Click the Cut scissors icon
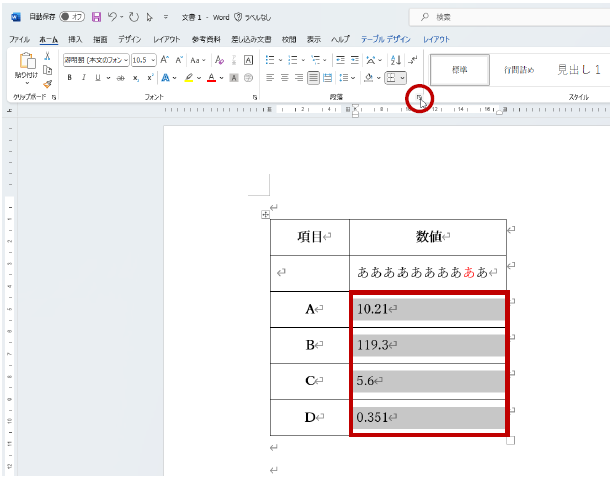 [47, 57]
